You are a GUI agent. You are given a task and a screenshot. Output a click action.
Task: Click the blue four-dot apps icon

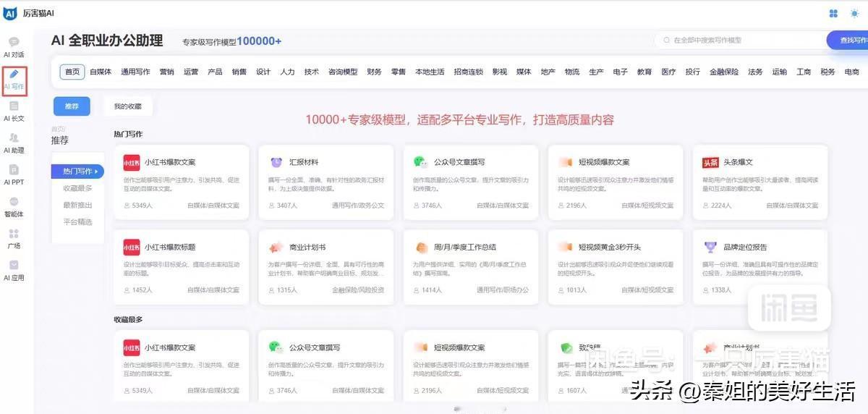pos(833,13)
